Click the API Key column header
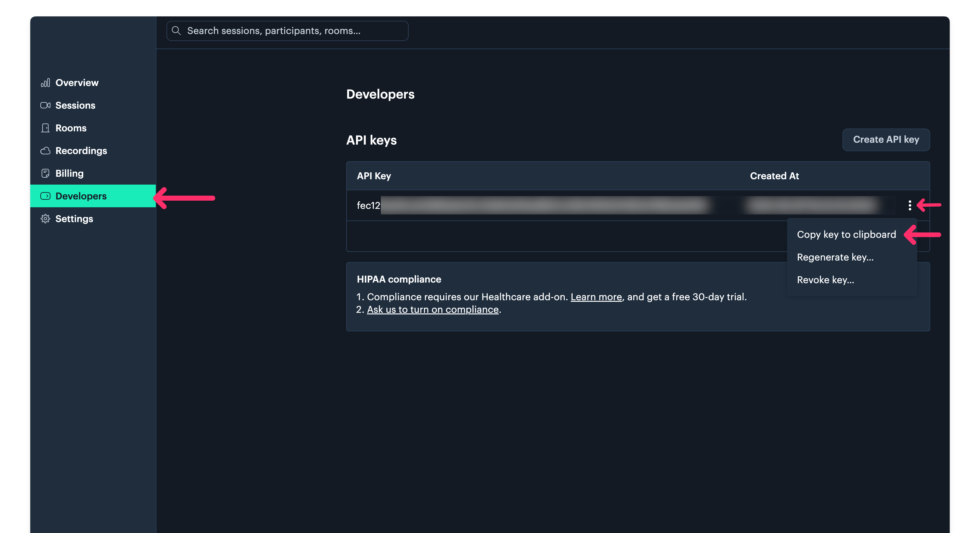The width and height of the screenshot is (980, 533). [374, 176]
